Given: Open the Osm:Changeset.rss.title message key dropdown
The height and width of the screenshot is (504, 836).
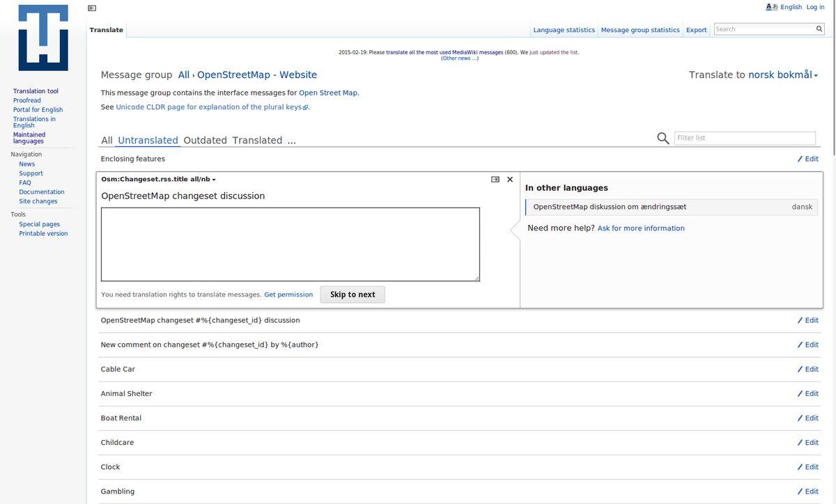Looking at the screenshot, I should (x=158, y=179).
